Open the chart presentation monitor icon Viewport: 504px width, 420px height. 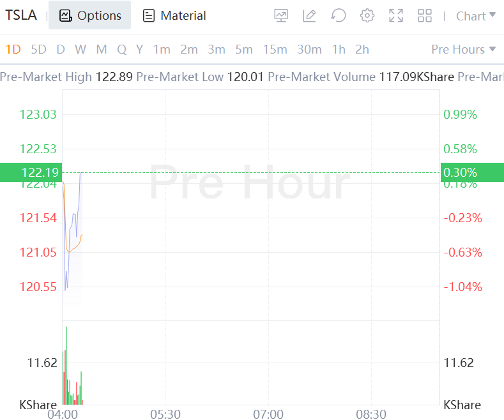[281, 15]
